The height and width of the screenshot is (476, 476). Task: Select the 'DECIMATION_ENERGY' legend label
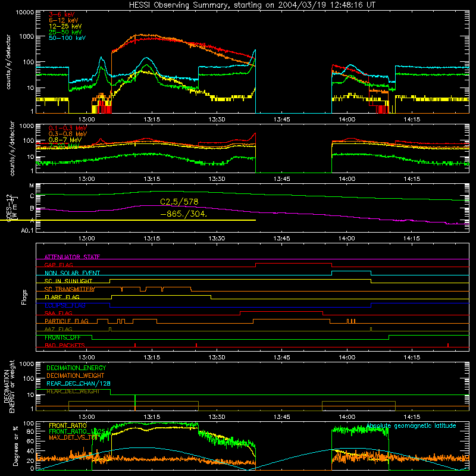76,368
